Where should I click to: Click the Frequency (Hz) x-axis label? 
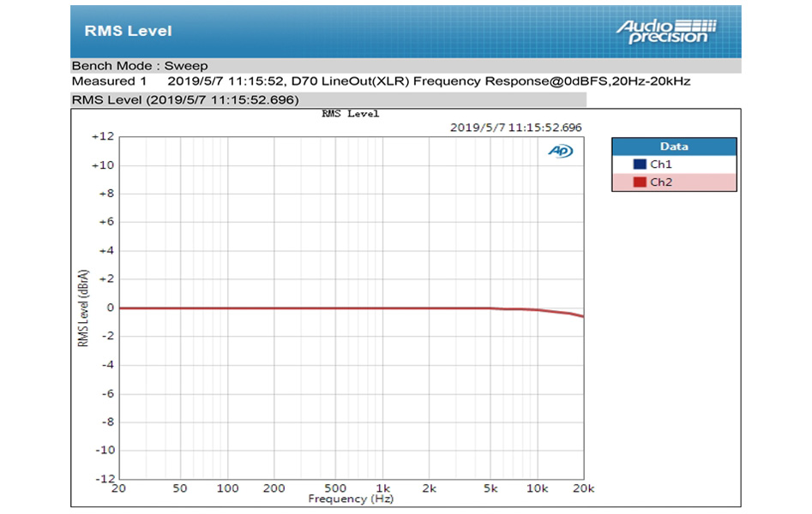(349, 499)
